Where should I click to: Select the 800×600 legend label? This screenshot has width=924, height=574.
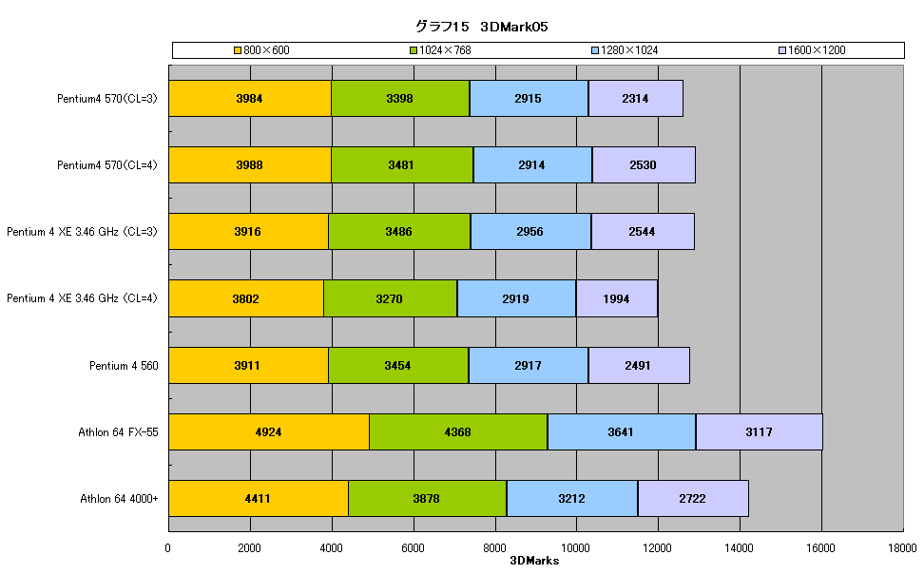266,50
